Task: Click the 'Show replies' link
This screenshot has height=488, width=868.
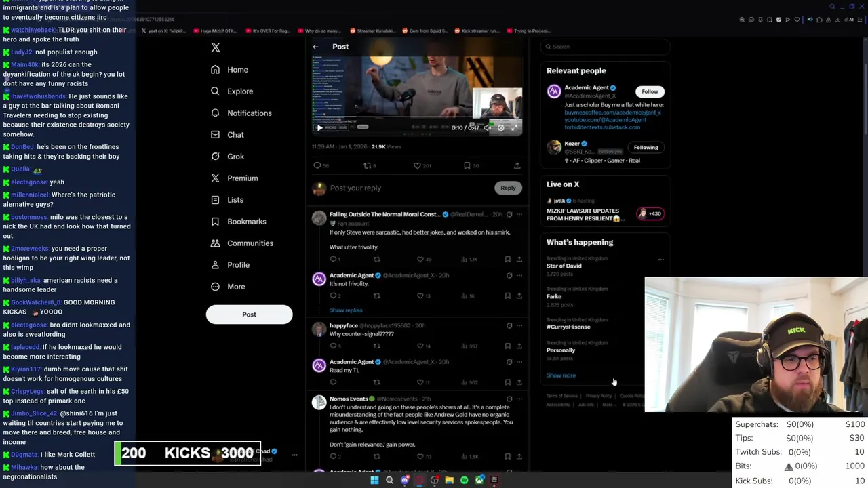Action: tap(346, 310)
